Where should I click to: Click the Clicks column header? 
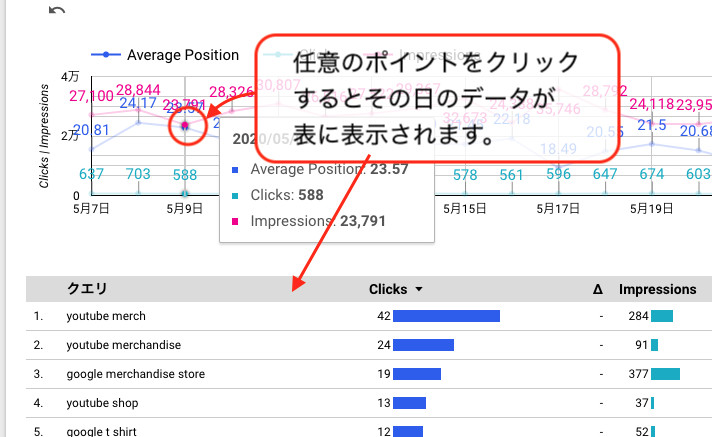(x=388, y=289)
